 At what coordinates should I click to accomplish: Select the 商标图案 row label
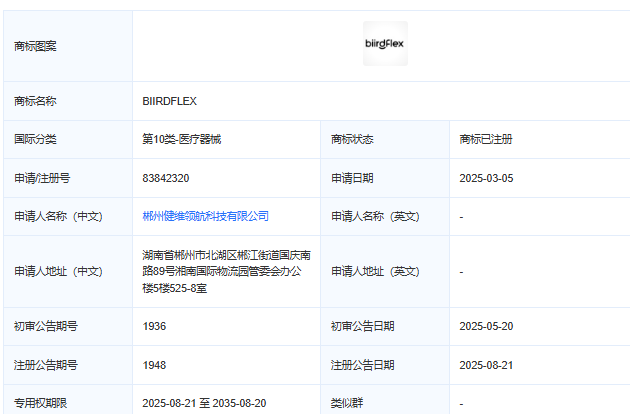point(35,46)
